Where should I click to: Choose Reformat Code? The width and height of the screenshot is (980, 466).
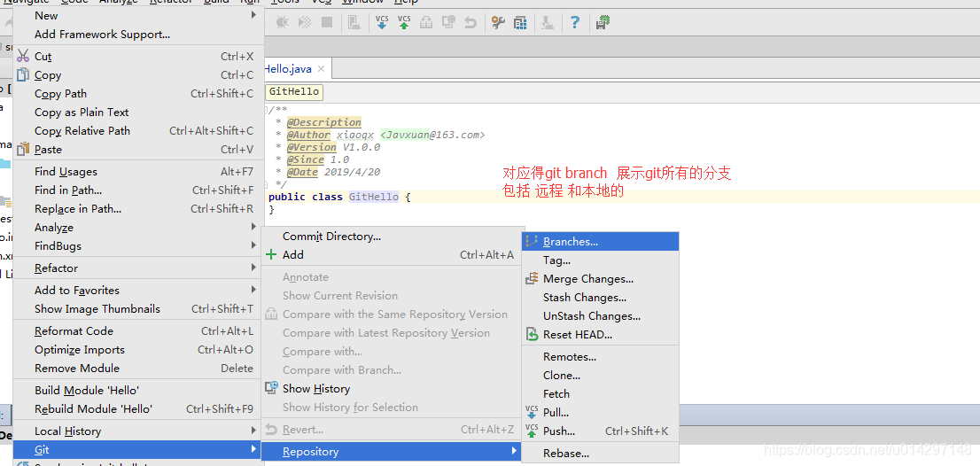(138, 331)
